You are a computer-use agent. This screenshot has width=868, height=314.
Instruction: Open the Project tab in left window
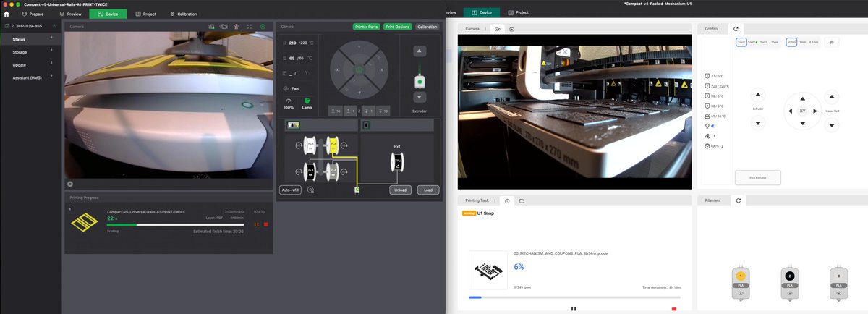tap(147, 14)
